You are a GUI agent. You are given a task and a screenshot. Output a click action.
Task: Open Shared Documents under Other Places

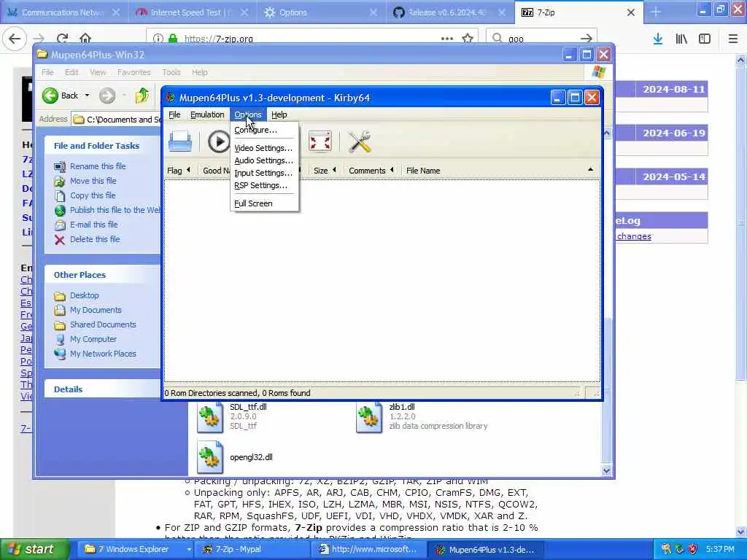click(x=103, y=324)
